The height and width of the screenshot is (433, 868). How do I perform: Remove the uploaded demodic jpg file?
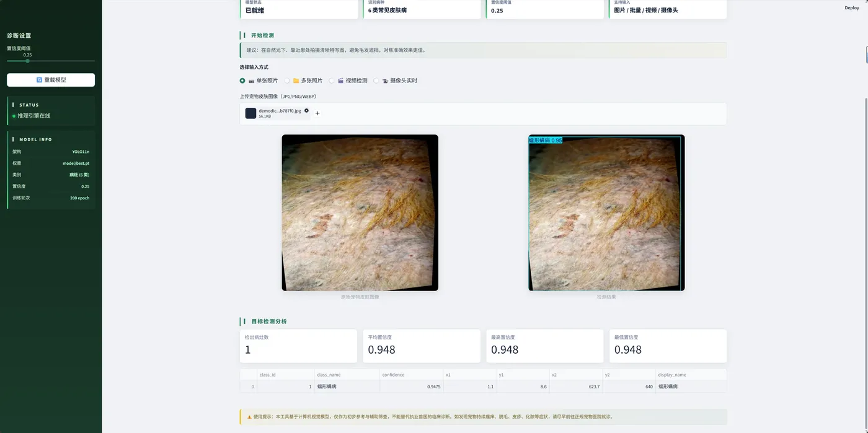pos(306,110)
